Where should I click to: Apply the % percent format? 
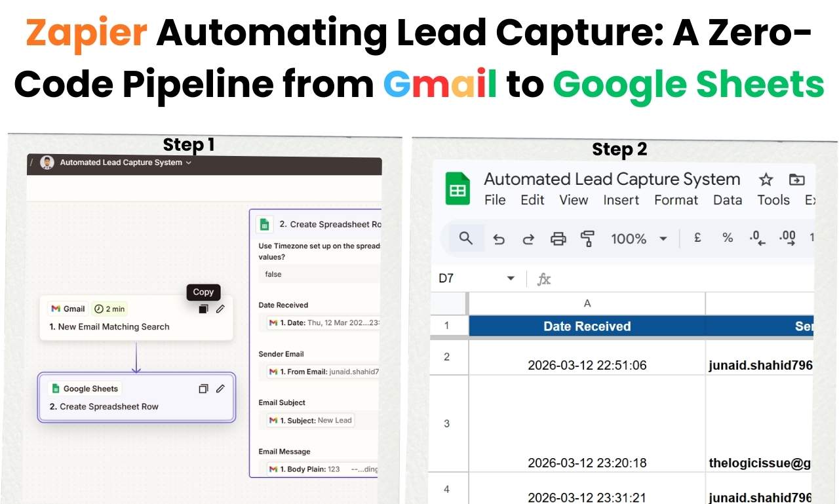click(x=728, y=239)
